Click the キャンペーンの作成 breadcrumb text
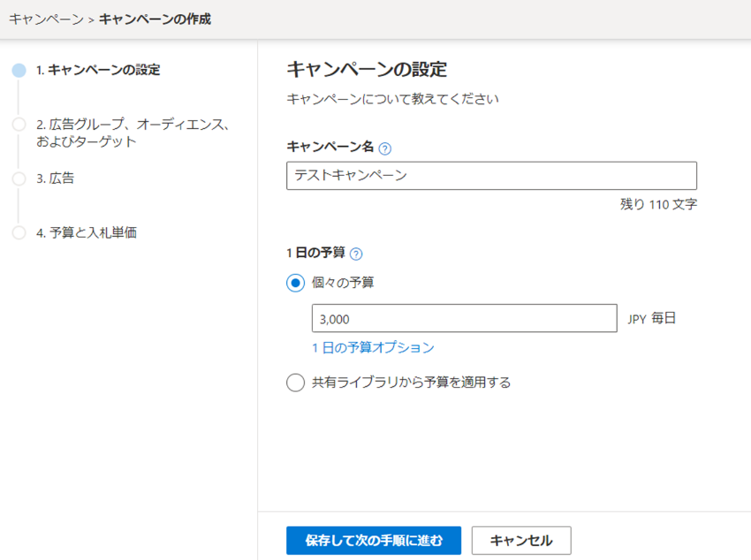 [x=155, y=19]
